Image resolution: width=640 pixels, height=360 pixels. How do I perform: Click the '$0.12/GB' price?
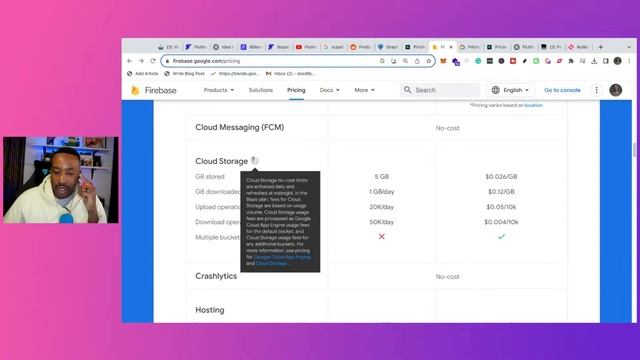(x=501, y=192)
